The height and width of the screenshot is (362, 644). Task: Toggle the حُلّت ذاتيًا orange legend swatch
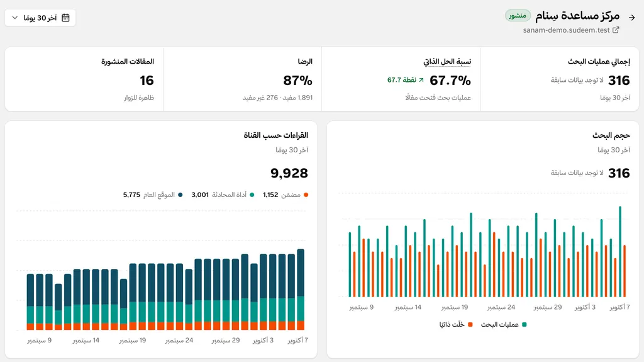click(x=470, y=325)
